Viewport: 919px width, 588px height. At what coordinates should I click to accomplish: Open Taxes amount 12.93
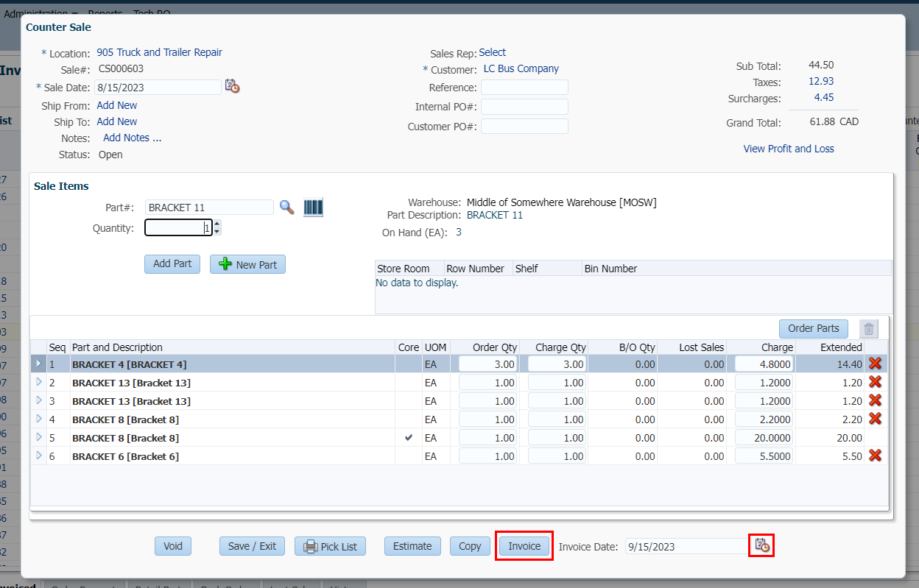(821, 81)
